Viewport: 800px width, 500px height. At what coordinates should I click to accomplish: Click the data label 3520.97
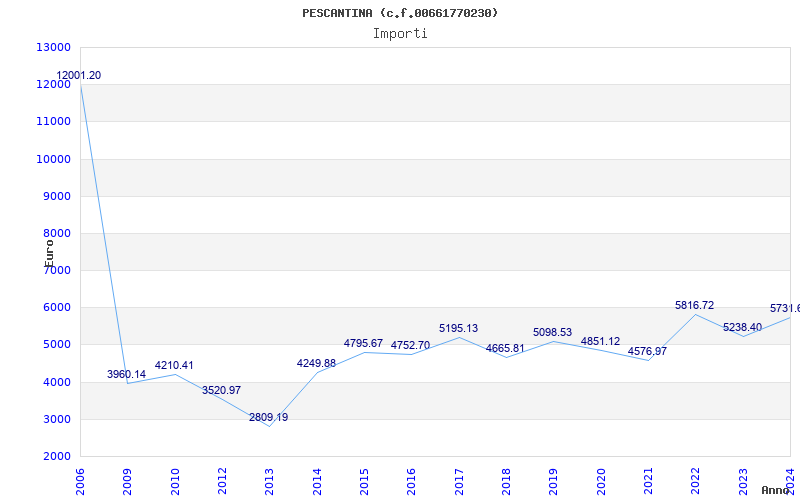221,391
